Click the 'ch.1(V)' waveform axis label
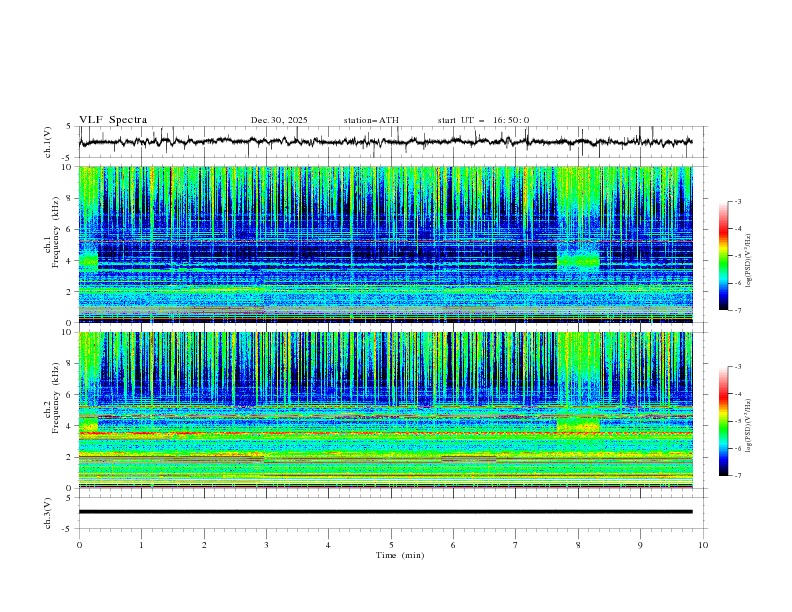Viewport: 792px width, 612px height. point(48,142)
